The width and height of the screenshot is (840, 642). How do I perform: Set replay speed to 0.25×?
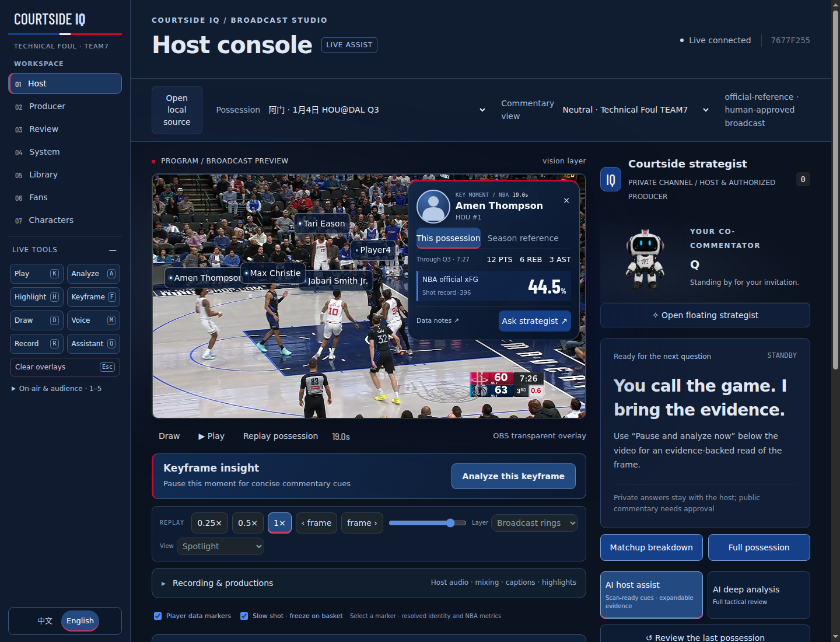click(209, 523)
